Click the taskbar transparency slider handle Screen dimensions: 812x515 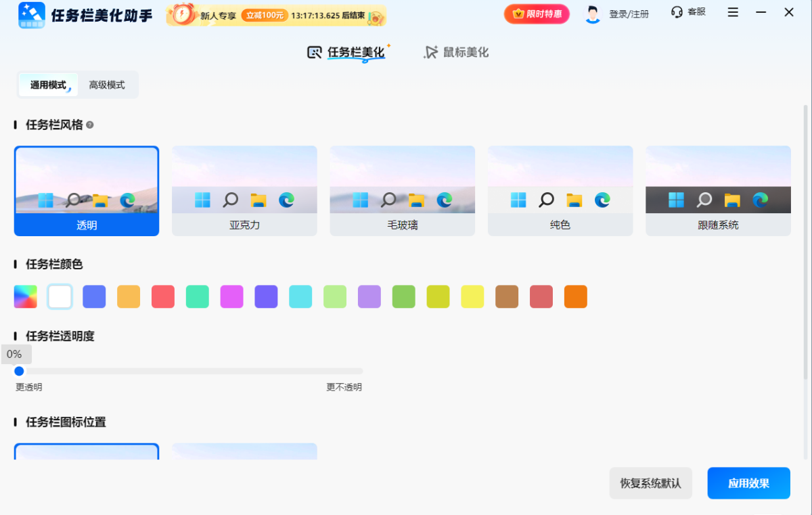coord(19,371)
